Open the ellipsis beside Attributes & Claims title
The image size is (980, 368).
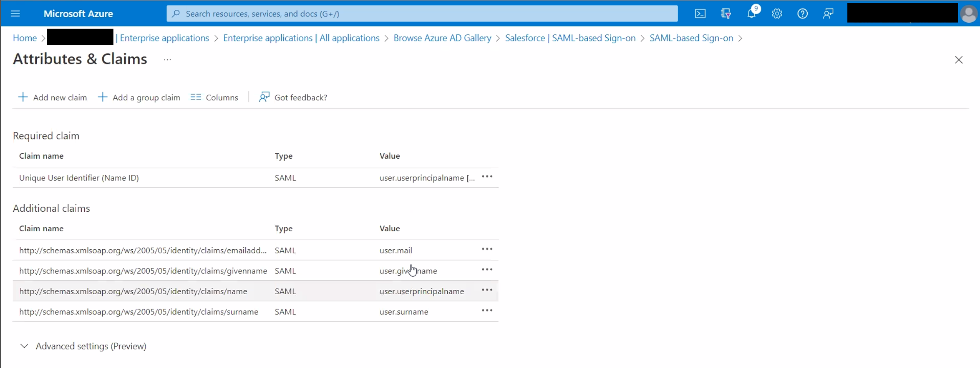tap(167, 60)
